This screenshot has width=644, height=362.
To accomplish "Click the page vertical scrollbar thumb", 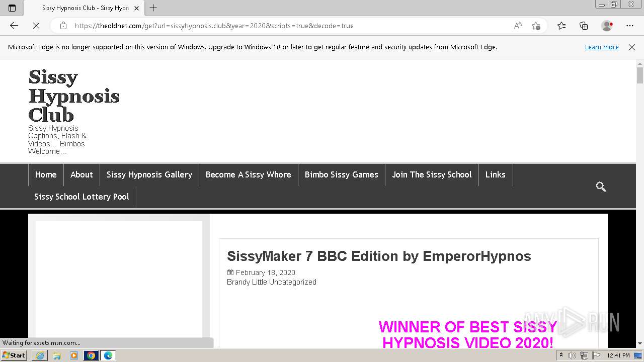I will [640, 75].
